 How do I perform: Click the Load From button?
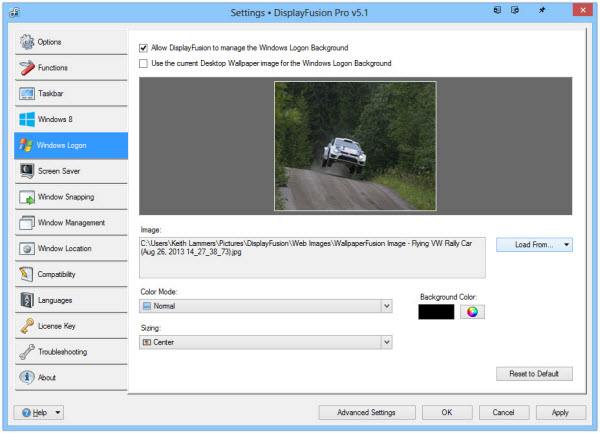click(x=534, y=245)
